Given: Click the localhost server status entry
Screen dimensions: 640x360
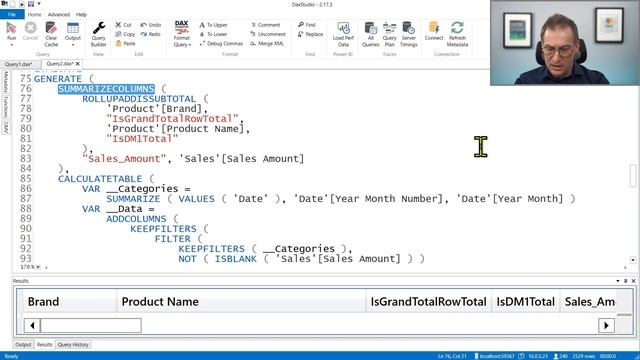Looking at the screenshot, I should [494, 356].
